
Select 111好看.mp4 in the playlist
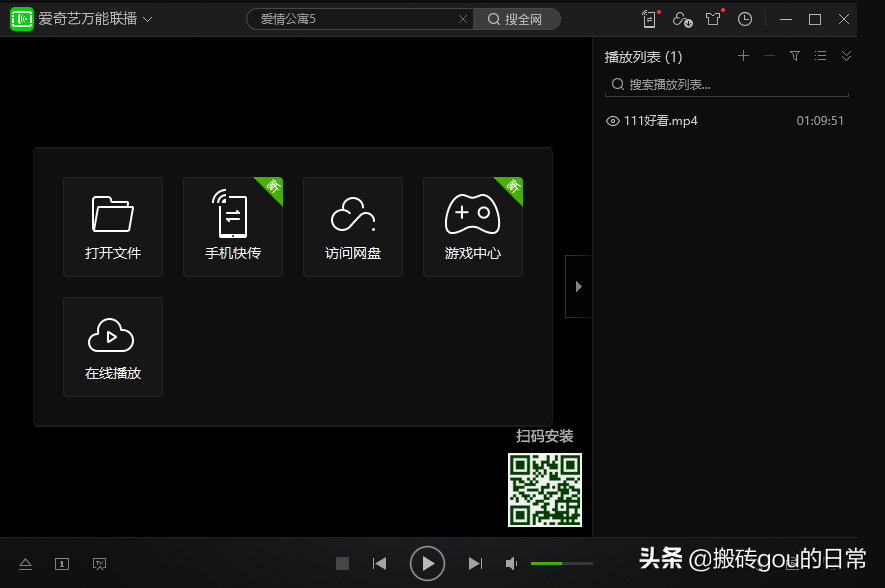(660, 121)
